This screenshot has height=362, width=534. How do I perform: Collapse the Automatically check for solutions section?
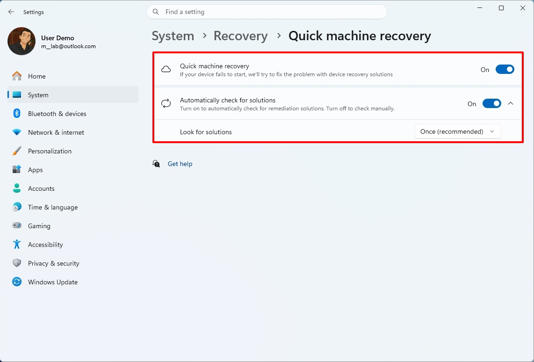pyautogui.click(x=511, y=104)
